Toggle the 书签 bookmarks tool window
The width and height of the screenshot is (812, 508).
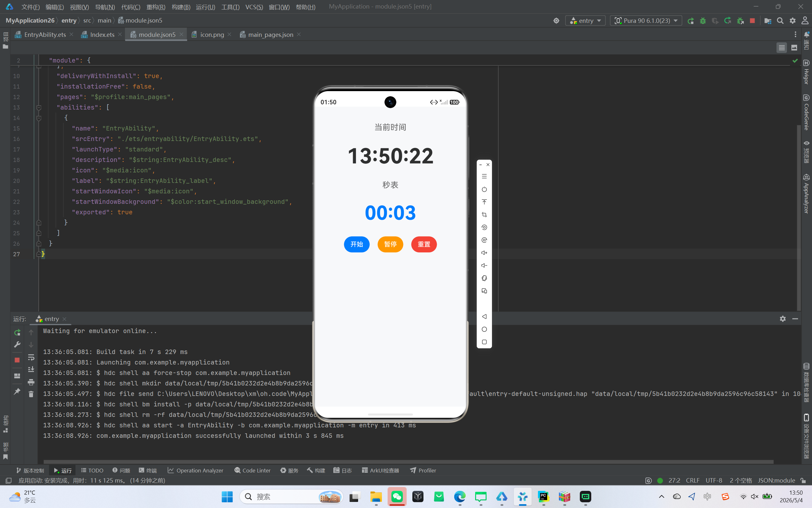pos(5,451)
